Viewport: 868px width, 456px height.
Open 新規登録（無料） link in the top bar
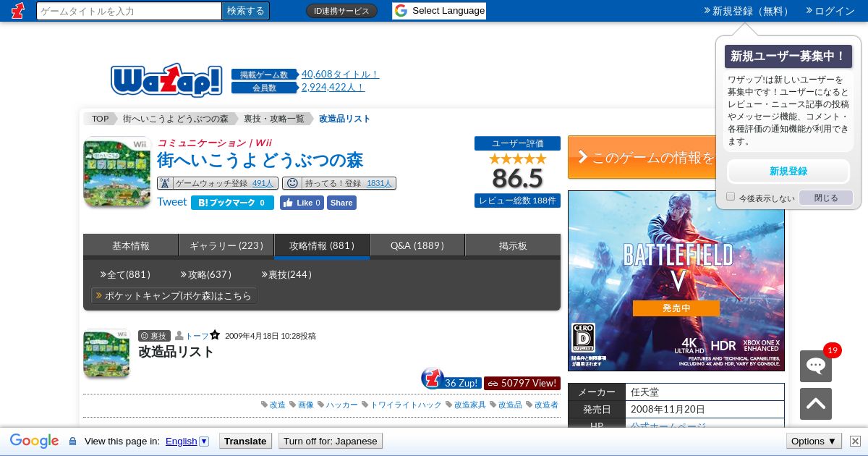tap(747, 11)
